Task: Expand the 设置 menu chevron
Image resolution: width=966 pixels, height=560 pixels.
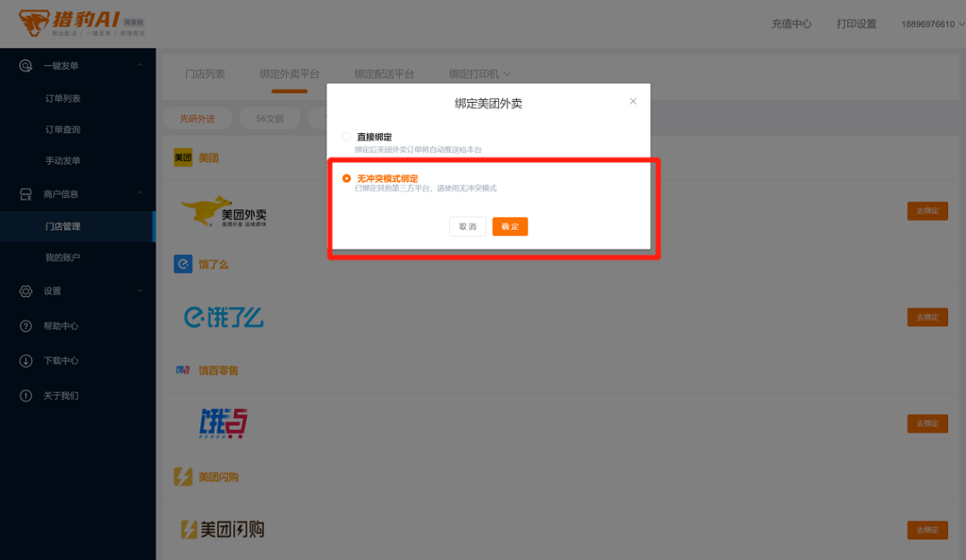Action: click(x=140, y=290)
